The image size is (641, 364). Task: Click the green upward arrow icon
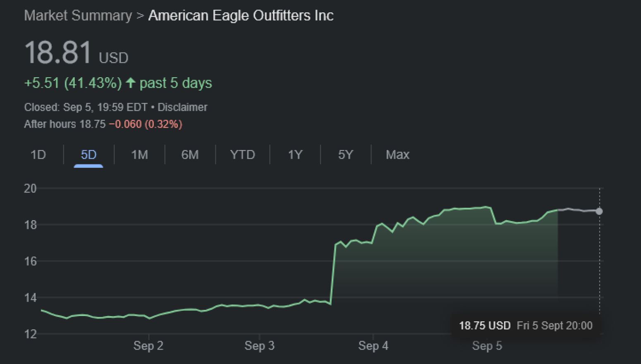(x=131, y=83)
